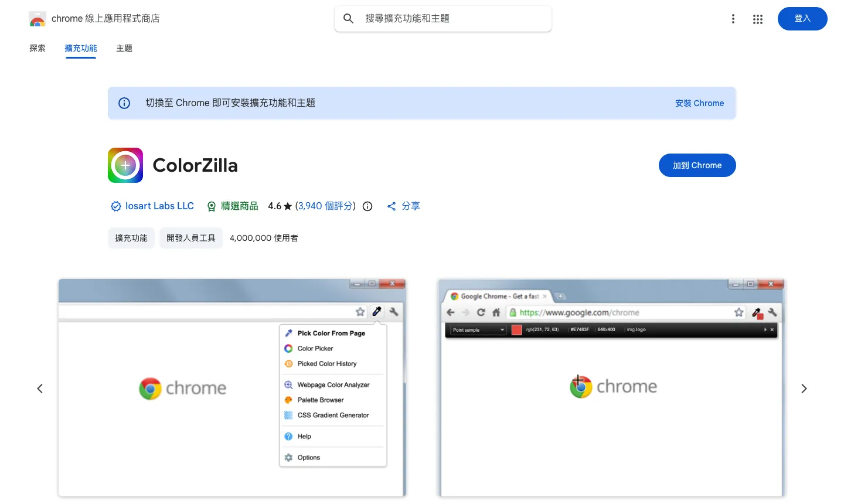This screenshot has width=844, height=504.
Task: Click the info icon beside the rating count
Action: (367, 206)
